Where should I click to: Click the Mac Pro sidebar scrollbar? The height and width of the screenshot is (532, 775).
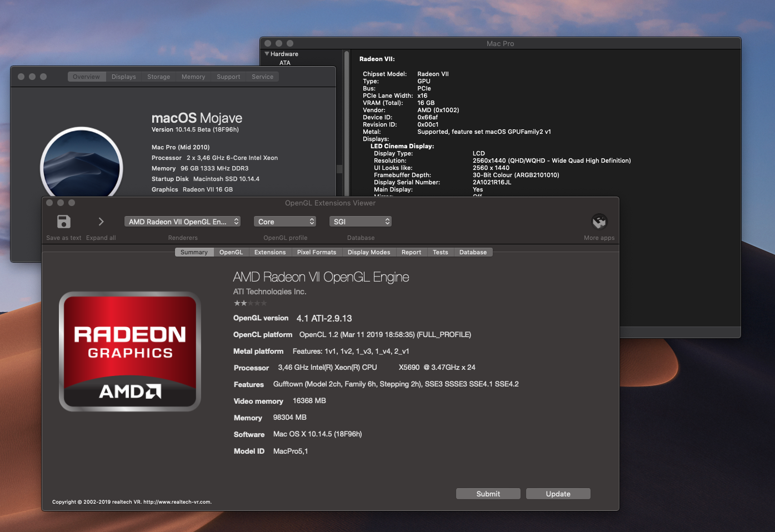click(347, 122)
